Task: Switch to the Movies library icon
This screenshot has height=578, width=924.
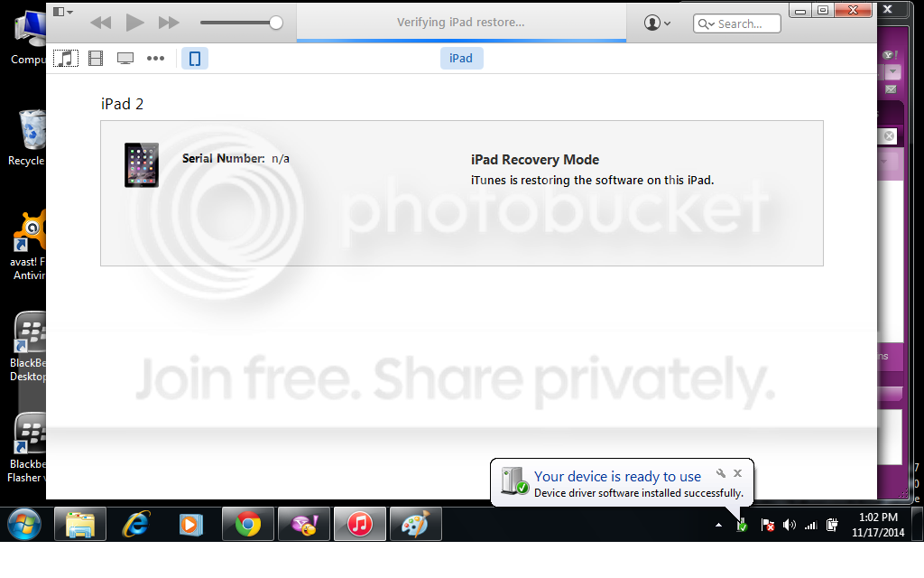Action: point(96,59)
